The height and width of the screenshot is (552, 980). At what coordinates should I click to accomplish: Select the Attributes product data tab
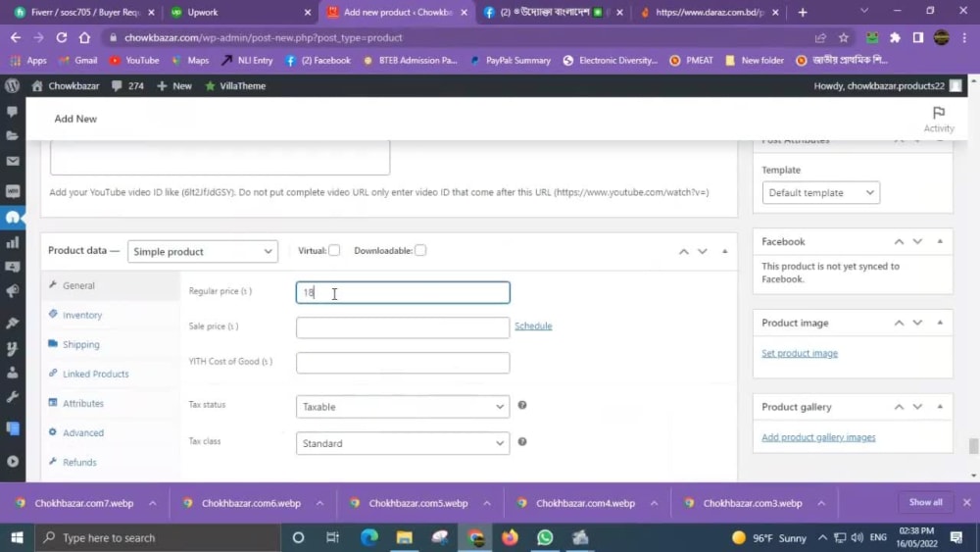tap(82, 403)
